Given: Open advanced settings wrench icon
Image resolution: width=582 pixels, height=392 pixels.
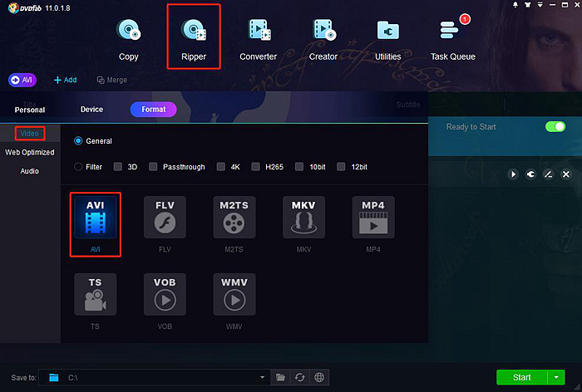Looking at the screenshot, I should click(x=530, y=174).
